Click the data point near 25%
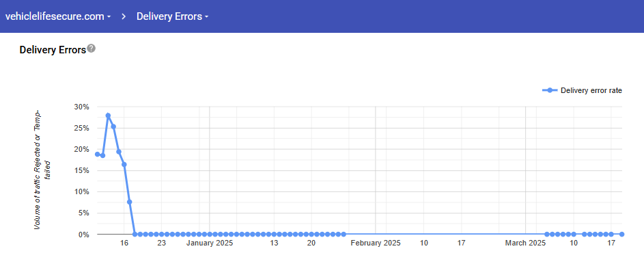Image resolution: width=644 pixels, height=266 pixels. [x=113, y=127]
